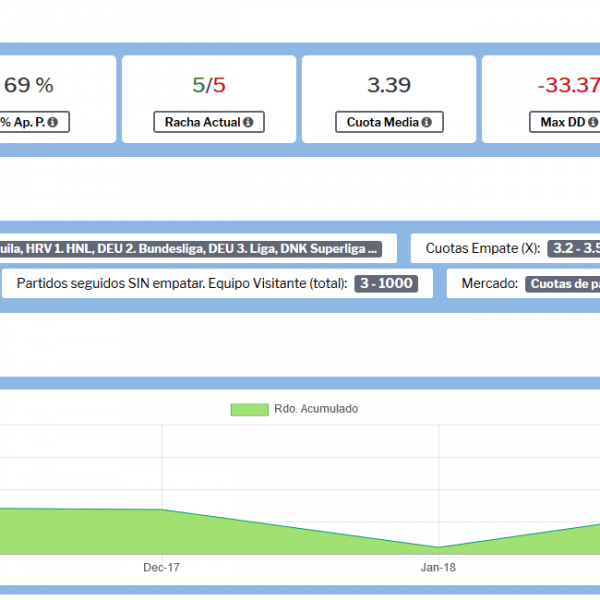Image resolution: width=600 pixels, height=600 pixels.
Task: Click the info icon on Racha Actual
Action: click(x=248, y=122)
